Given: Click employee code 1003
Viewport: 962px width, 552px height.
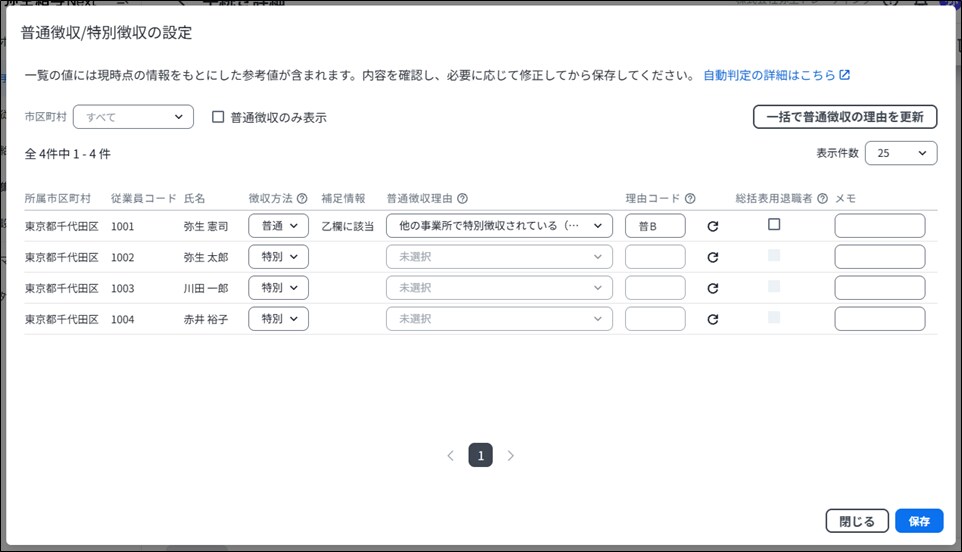Looking at the screenshot, I should click(122, 288).
